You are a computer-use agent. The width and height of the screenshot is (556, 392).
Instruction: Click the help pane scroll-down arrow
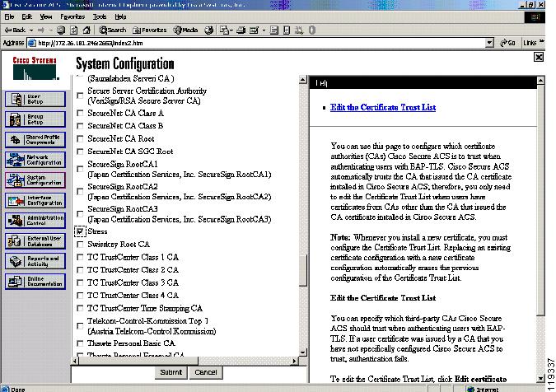(x=540, y=379)
